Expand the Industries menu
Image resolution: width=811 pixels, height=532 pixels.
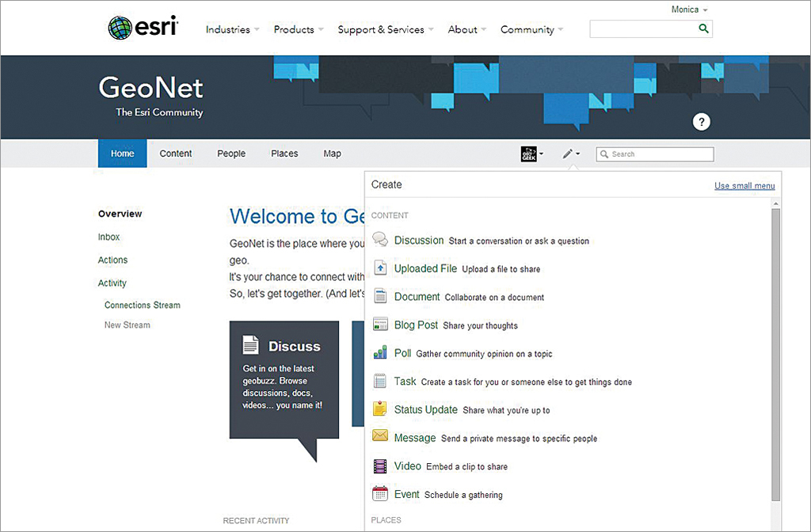232,29
